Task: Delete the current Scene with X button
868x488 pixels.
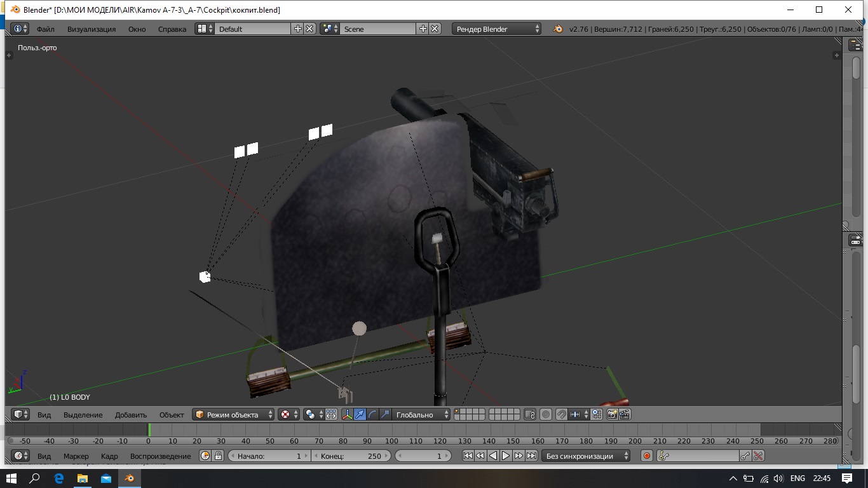Action: point(435,29)
